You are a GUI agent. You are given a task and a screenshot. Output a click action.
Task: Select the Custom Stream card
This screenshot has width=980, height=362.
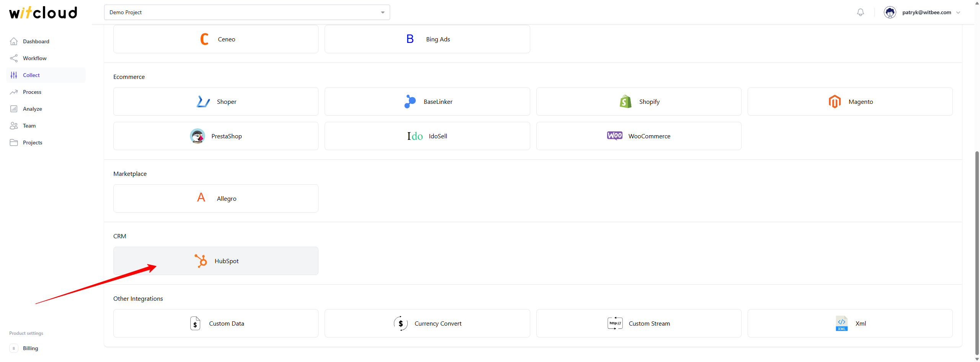(639, 323)
